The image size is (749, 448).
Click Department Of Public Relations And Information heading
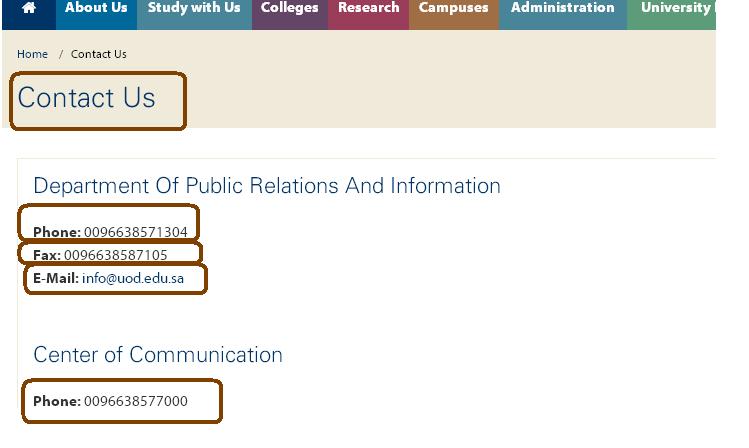click(x=267, y=186)
